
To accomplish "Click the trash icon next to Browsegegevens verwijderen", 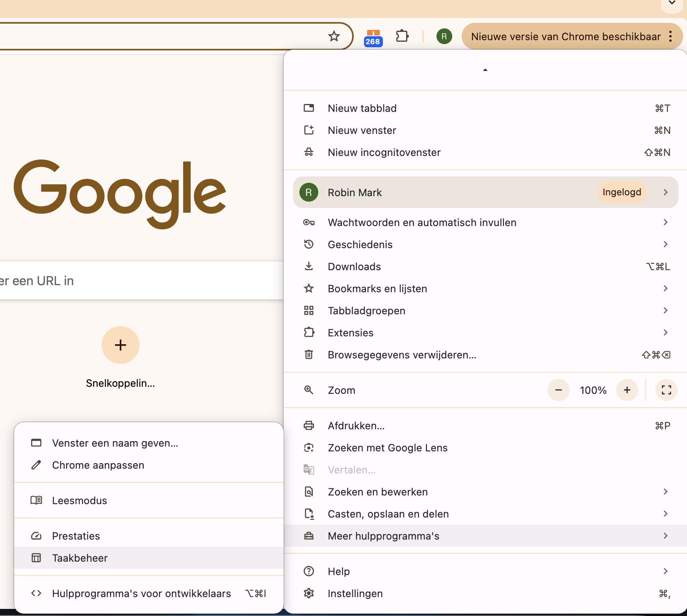I will (309, 354).
